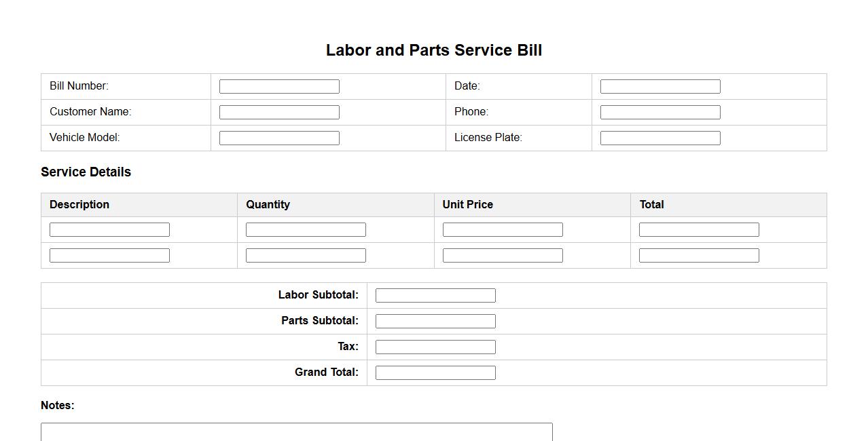Image resolution: width=868 pixels, height=441 pixels.
Task: Focus first row Unit Price field
Action: coord(503,230)
